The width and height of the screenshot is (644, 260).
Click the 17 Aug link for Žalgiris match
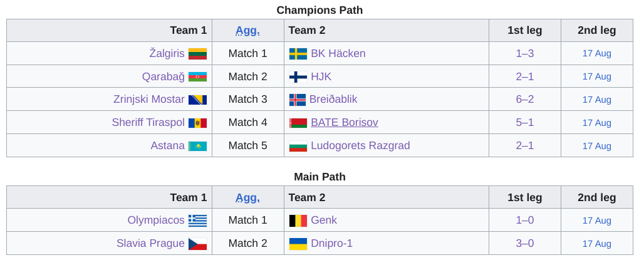[597, 53]
